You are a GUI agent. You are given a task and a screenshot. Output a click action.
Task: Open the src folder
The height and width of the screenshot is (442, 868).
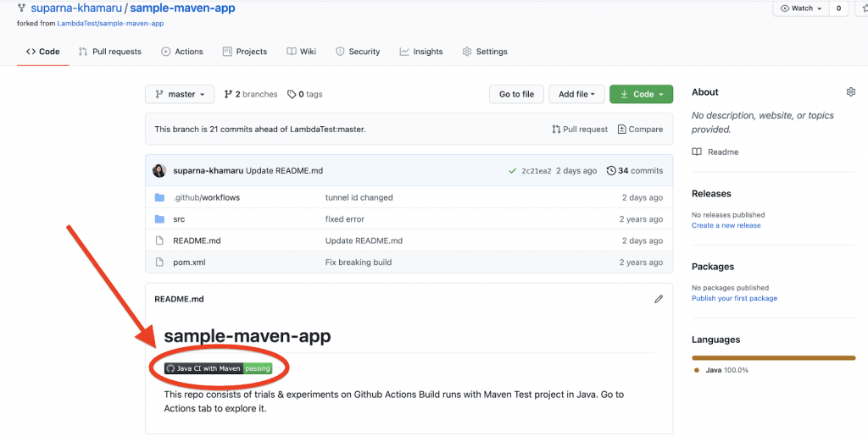179,219
